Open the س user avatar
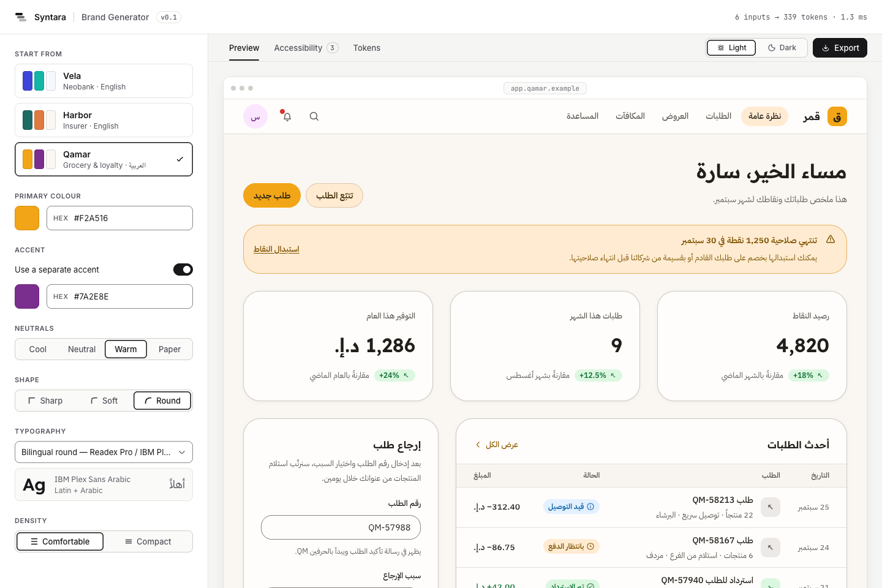The height and width of the screenshot is (588, 882). point(255,116)
